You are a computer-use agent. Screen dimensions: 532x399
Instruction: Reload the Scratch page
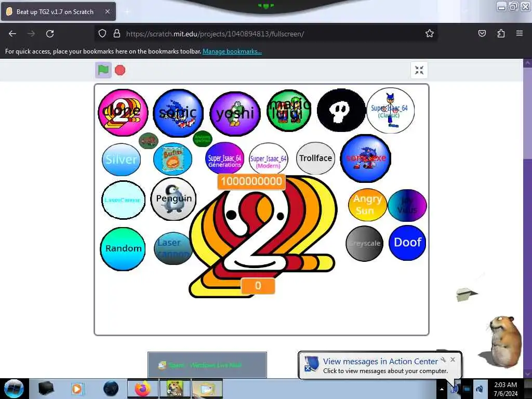(x=50, y=34)
